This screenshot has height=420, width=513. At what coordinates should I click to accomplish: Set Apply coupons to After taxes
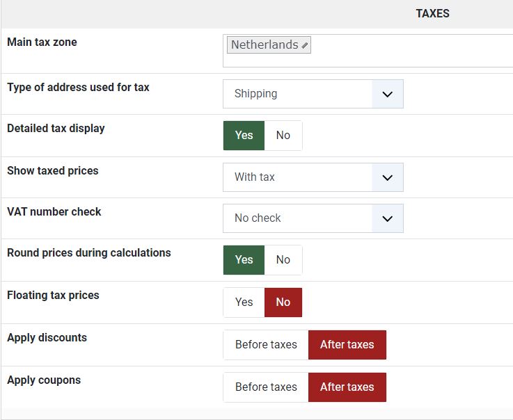[x=347, y=387]
